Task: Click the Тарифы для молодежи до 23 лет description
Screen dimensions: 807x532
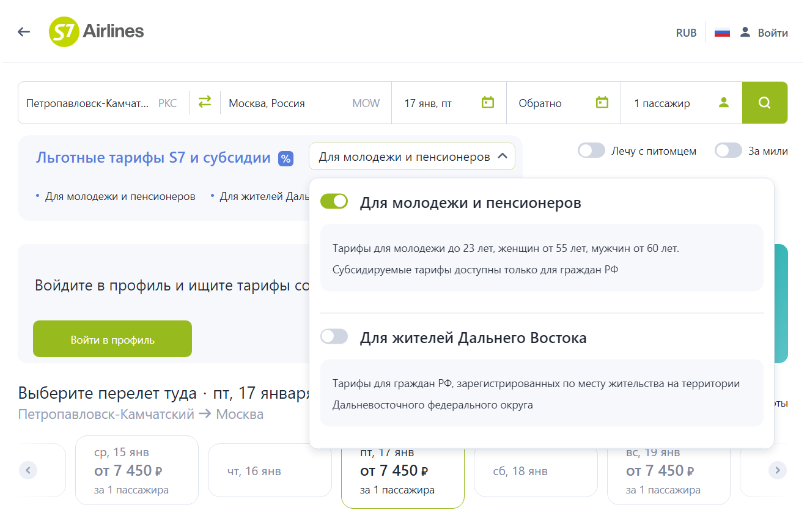Action: coord(506,249)
